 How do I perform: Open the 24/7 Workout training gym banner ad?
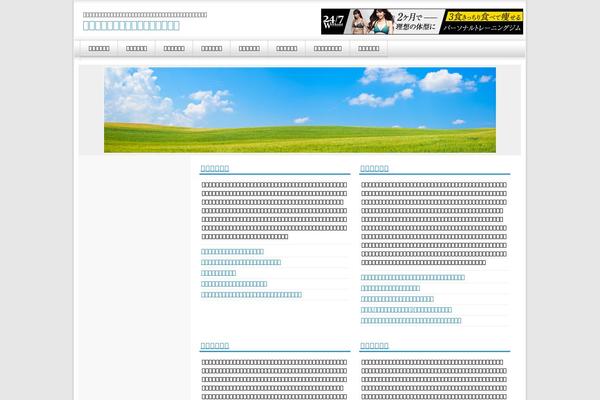[x=422, y=22]
